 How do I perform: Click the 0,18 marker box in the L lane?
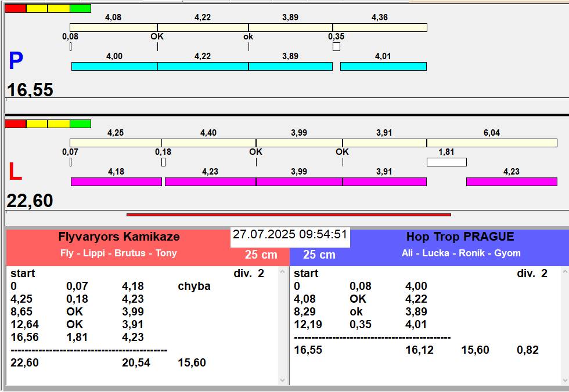163,162
